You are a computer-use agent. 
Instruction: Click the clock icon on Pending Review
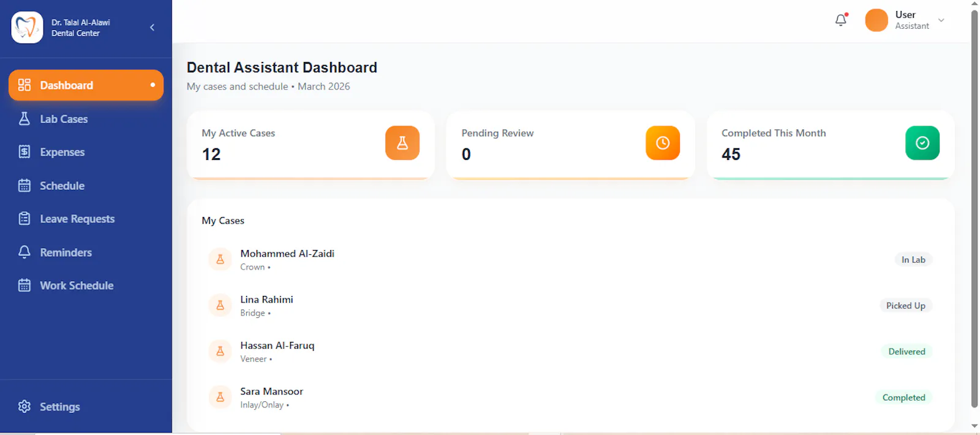663,143
